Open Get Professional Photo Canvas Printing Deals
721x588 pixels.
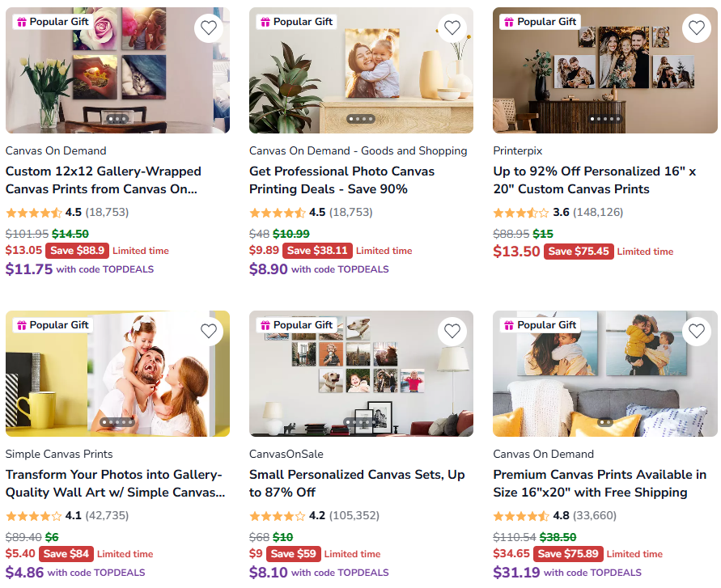pyautogui.click(x=341, y=180)
